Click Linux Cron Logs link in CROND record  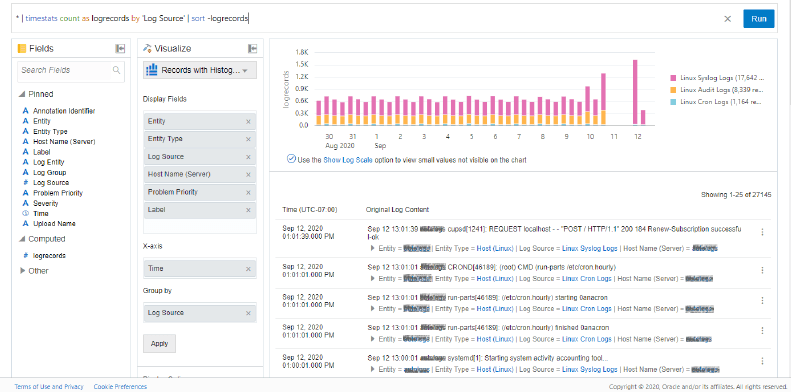tap(587, 278)
